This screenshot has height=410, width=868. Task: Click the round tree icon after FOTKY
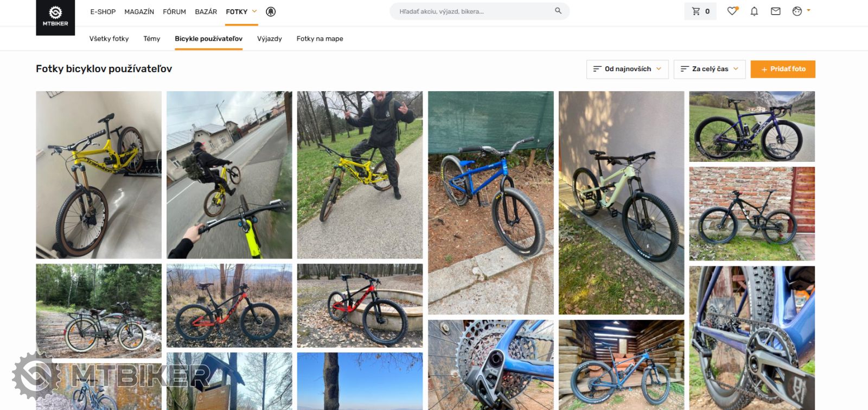tap(271, 11)
